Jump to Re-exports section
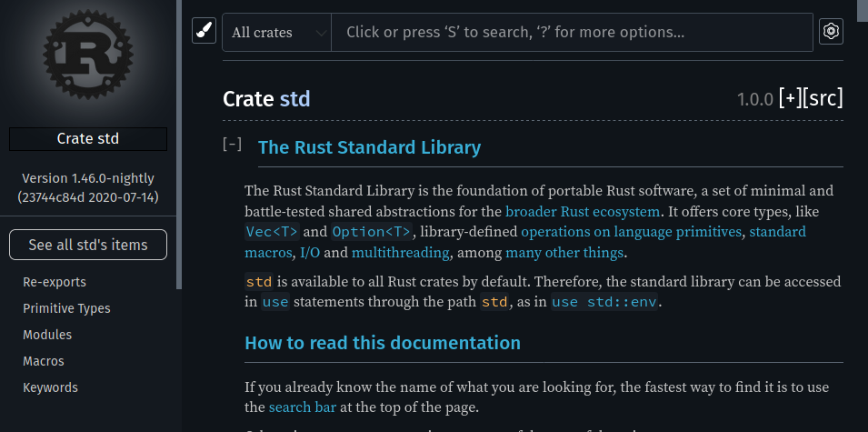The width and height of the screenshot is (868, 432). click(x=55, y=282)
